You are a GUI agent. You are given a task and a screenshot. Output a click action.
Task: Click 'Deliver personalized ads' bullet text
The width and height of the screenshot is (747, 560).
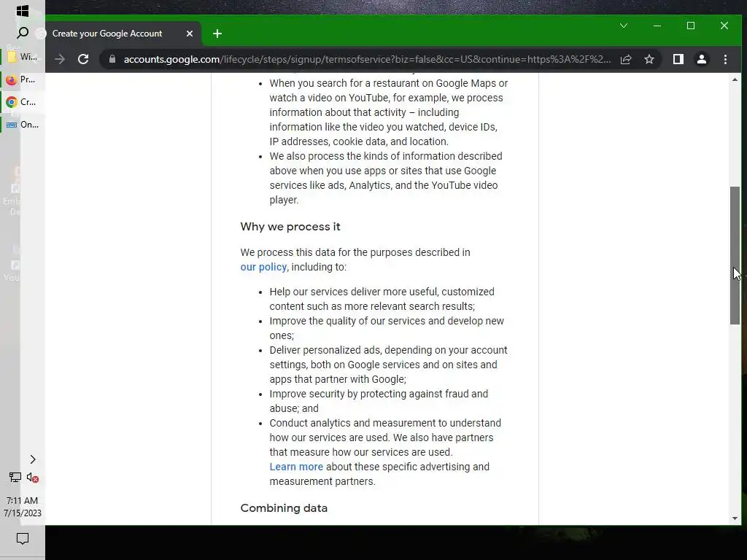pyautogui.click(x=388, y=365)
